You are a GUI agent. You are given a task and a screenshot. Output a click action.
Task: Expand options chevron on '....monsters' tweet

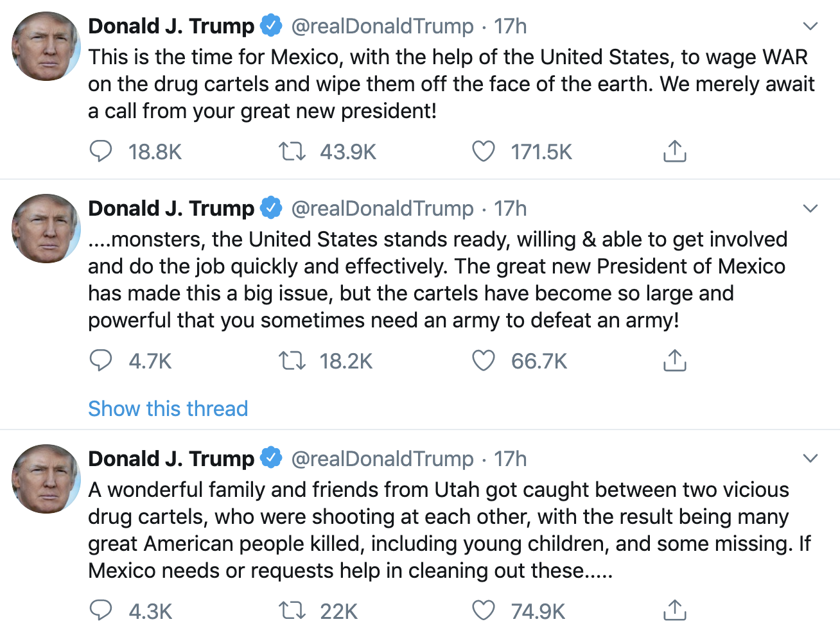810,209
